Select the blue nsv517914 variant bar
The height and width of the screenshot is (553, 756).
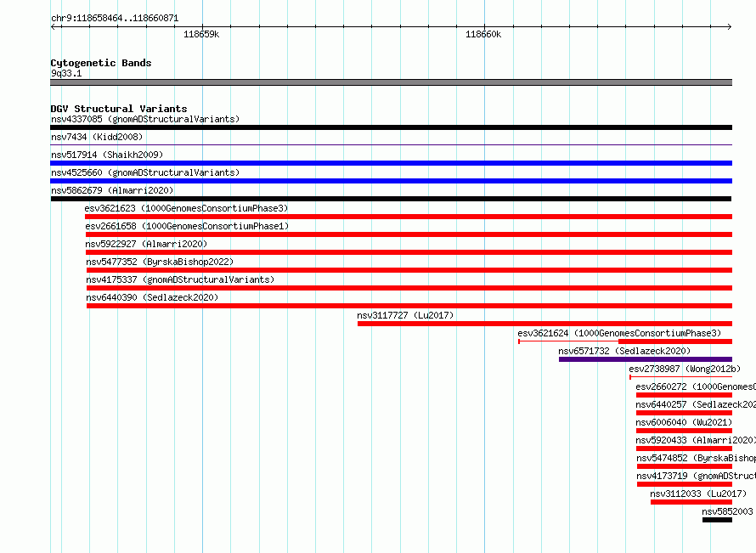pyautogui.click(x=391, y=163)
